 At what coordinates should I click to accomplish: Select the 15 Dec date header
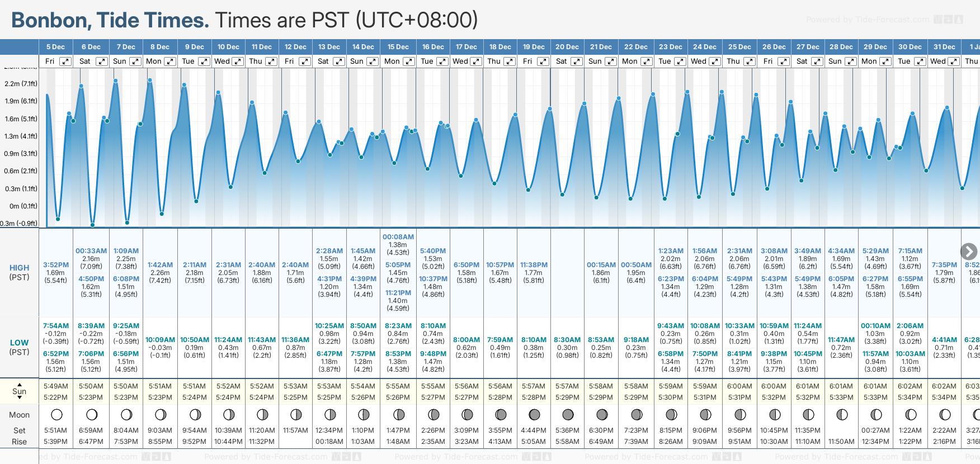pyautogui.click(x=398, y=47)
